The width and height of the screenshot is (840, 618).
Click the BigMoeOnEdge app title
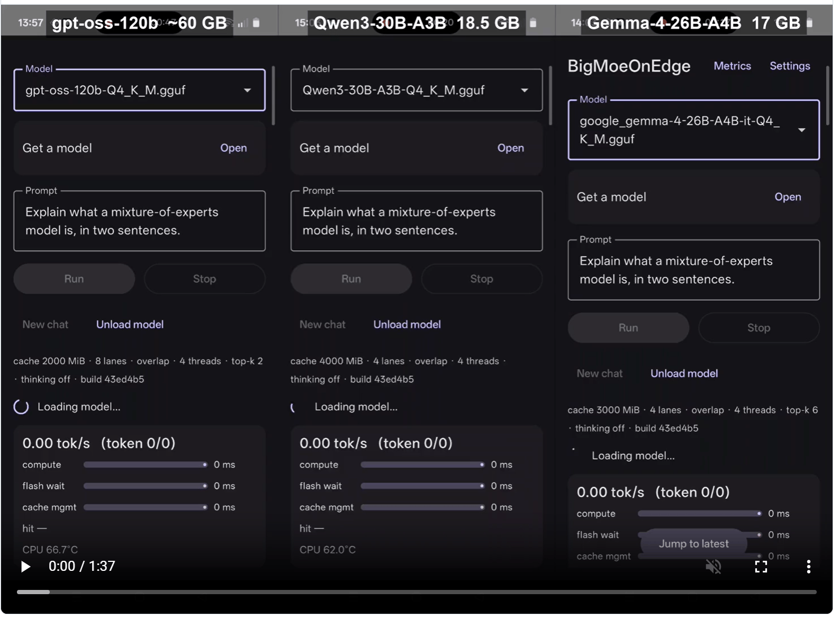coord(629,66)
